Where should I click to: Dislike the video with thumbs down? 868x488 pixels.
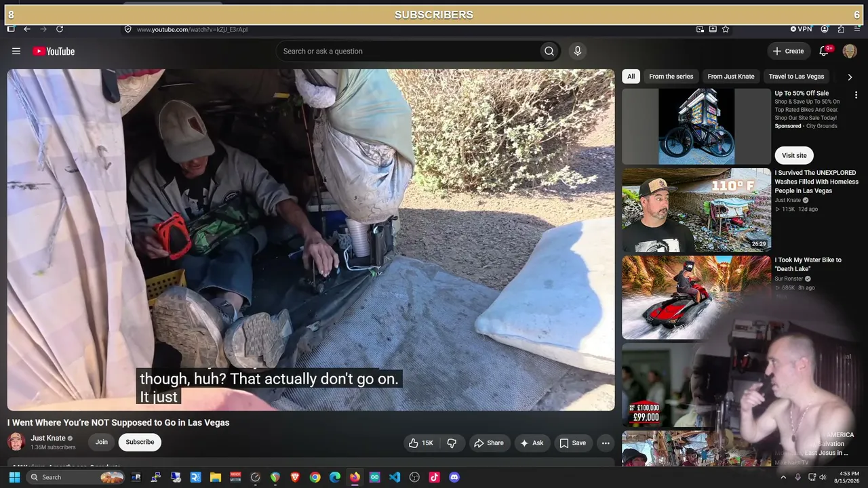point(452,443)
